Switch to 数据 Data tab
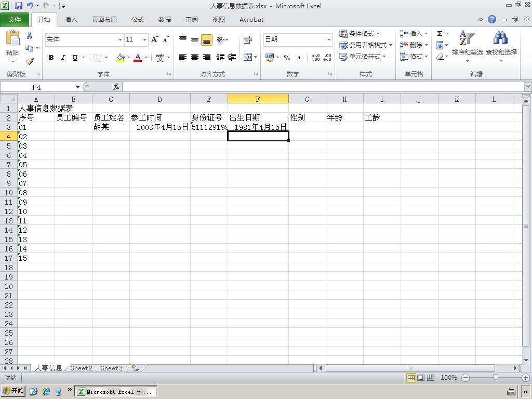Image resolution: width=532 pixels, height=399 pixels. (x=165, y=20)
